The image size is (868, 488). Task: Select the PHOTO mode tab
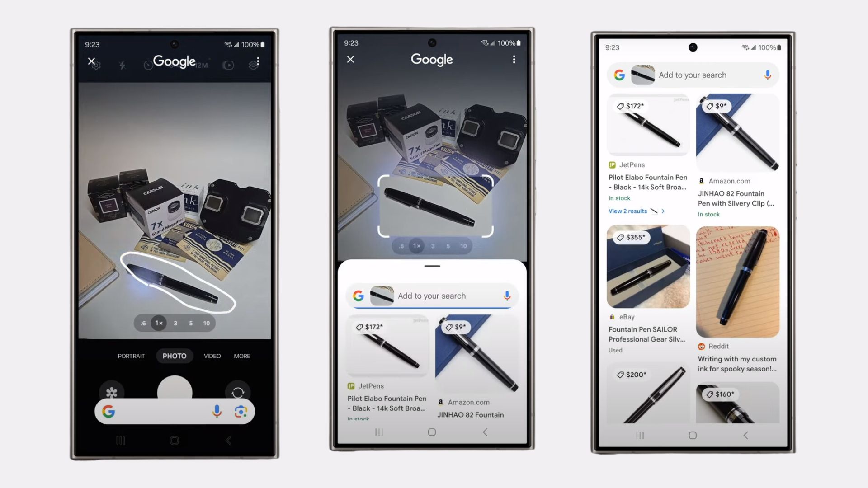[x=175, y=355]
